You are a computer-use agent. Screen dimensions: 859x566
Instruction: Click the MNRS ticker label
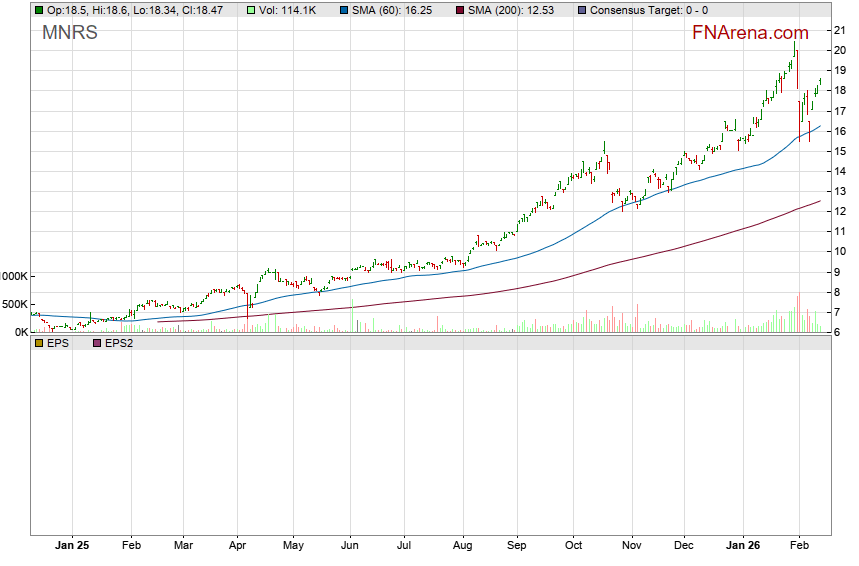pyautogui.click(x=70, y=32)
